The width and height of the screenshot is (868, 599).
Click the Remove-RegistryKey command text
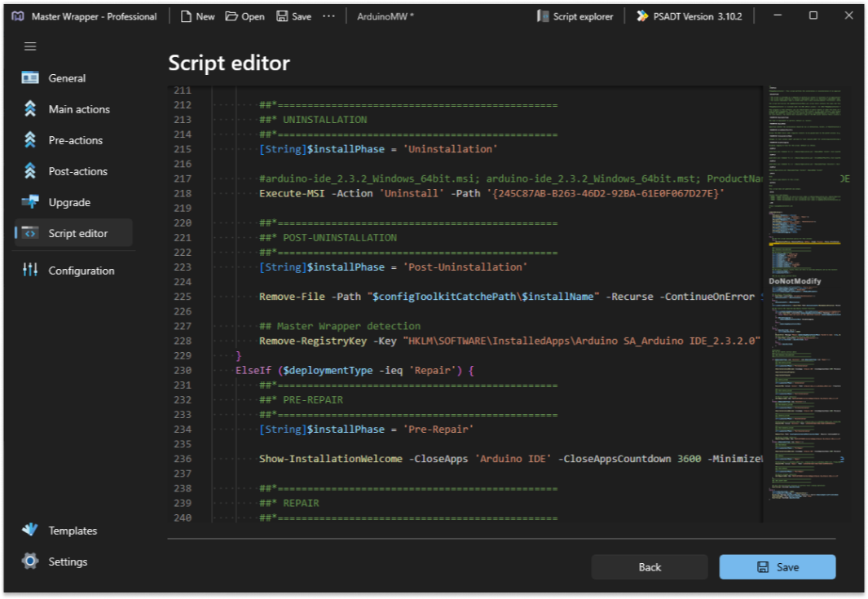point(313,341)
